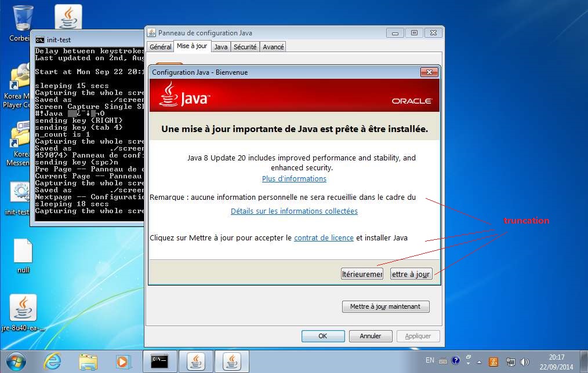
Task: Open the contrat de licence link
Action: point(324,238)
